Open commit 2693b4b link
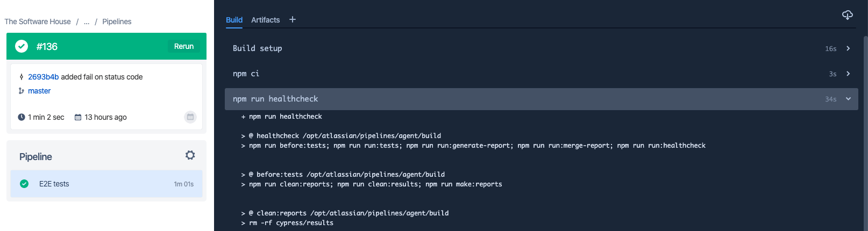This screenshot has width=868, height=231. tap(43, 77)
